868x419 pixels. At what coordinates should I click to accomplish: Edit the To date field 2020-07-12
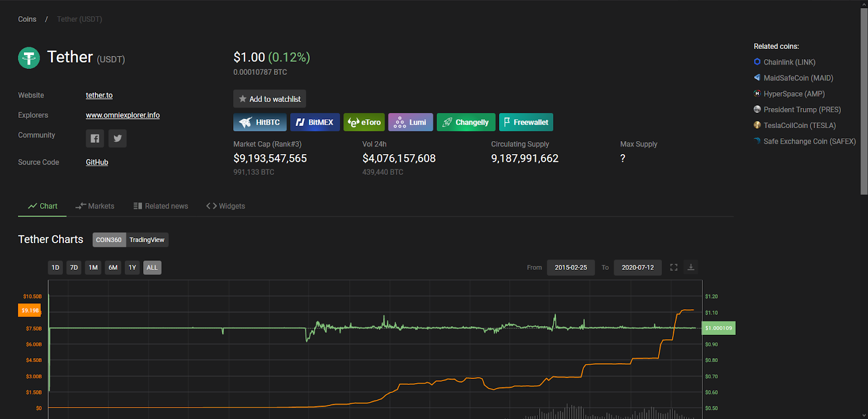click(x=638, y=268)
